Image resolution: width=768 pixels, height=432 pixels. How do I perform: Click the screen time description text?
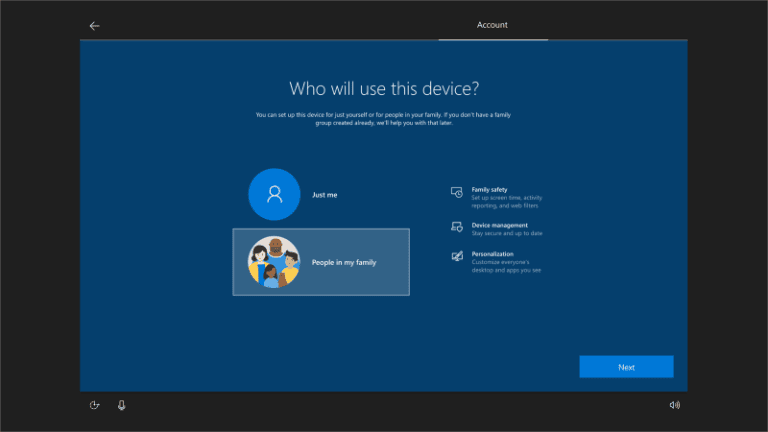point(506,202)
